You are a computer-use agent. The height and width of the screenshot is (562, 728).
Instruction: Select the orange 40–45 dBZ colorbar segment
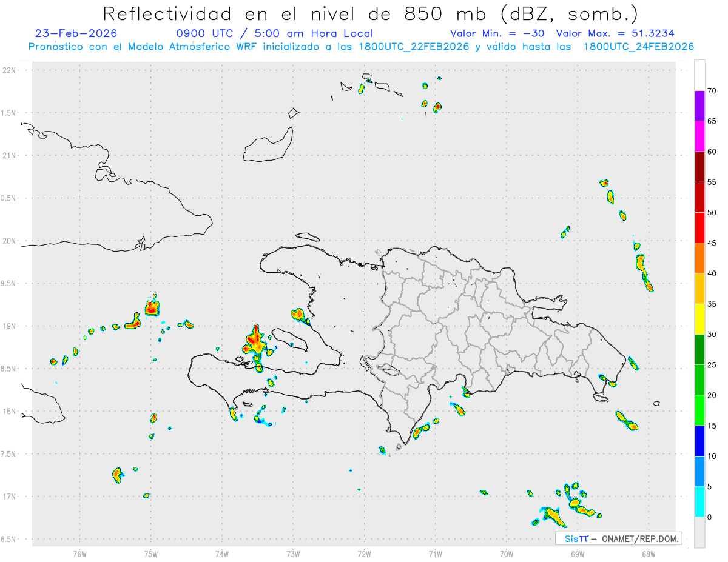699,258
